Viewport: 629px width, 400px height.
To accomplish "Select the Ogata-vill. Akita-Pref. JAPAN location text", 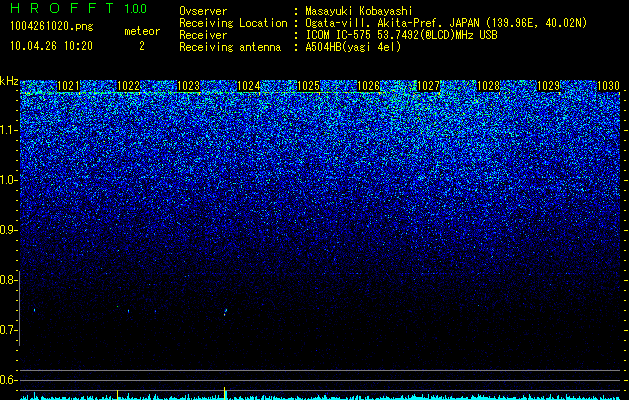I will pos(446,23).
